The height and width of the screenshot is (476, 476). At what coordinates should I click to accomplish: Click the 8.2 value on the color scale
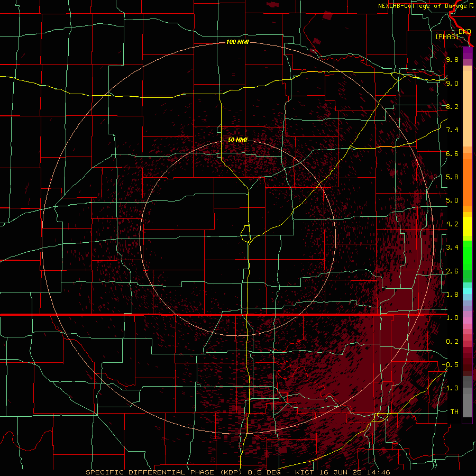pos(452,106)
